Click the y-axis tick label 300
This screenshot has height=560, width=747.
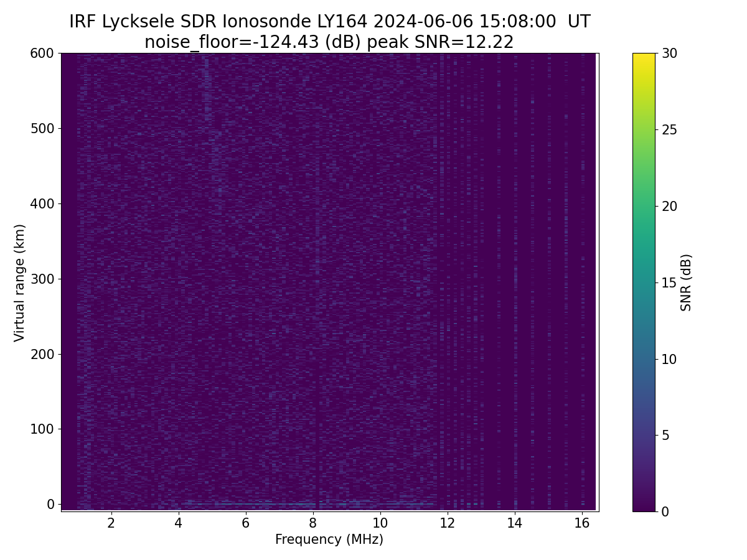(42, 279)
